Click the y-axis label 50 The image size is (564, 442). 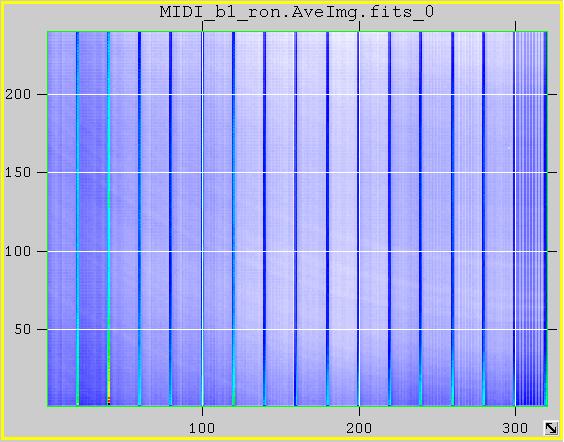[x=22, y=329]
